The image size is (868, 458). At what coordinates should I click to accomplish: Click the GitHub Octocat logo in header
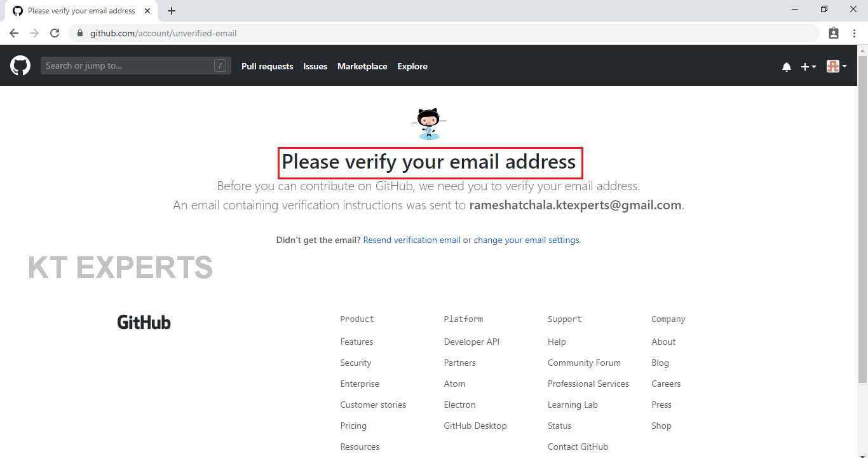click(x=20, y=66)
